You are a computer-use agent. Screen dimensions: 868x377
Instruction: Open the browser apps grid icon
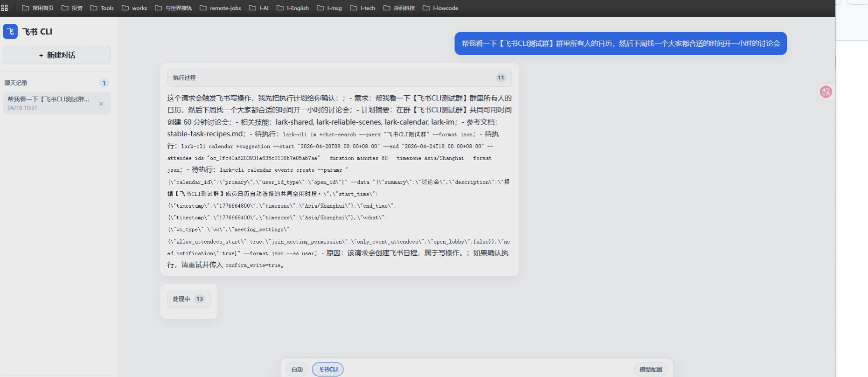pos(5,8)
